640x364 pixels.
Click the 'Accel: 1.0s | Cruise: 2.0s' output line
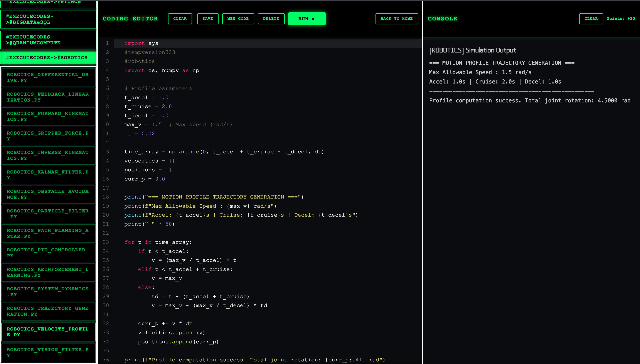tap(472, 82)
